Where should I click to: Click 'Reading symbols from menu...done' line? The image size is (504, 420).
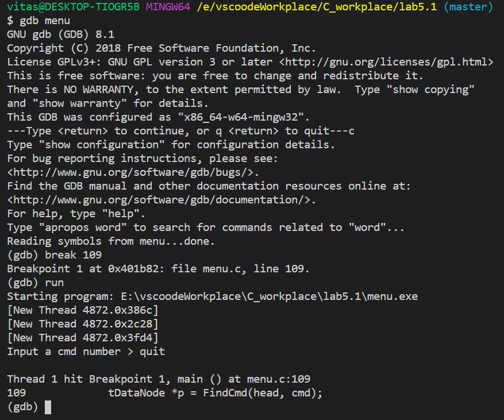coord(111,241)
